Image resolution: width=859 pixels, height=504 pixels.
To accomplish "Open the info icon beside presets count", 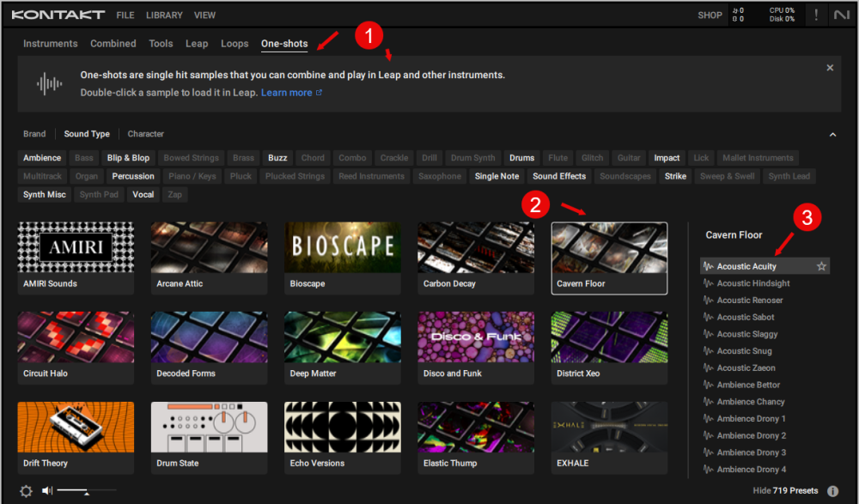I will coord(832,491).
